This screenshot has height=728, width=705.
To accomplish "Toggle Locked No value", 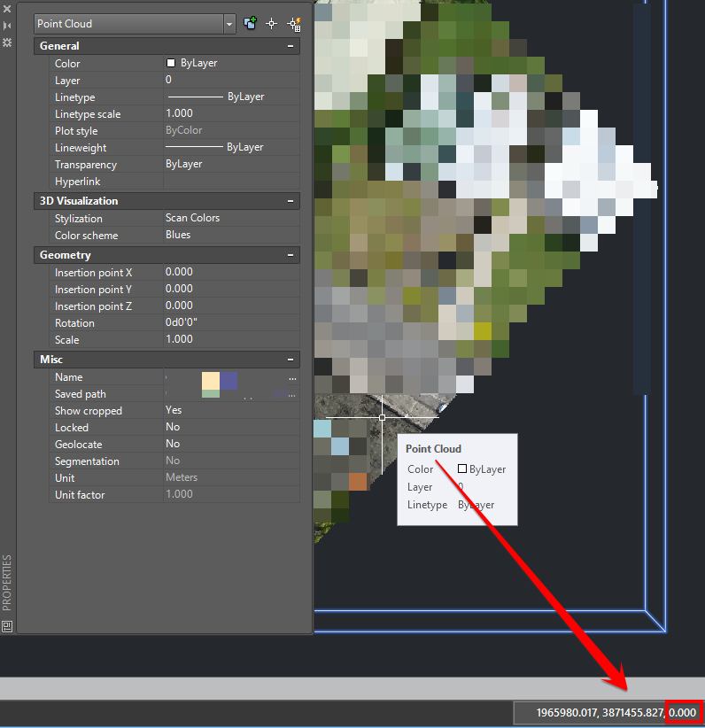I will point(231,427).
